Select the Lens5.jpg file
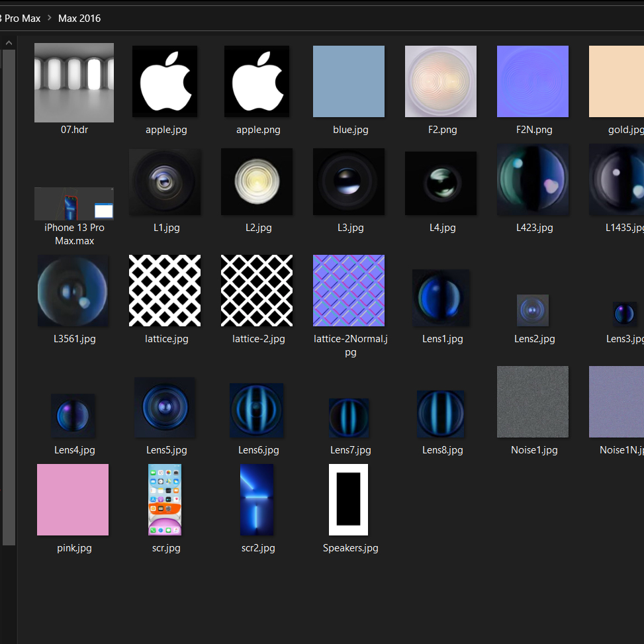Viewport: 644px width, 644px height. click(x=165, y=408)
